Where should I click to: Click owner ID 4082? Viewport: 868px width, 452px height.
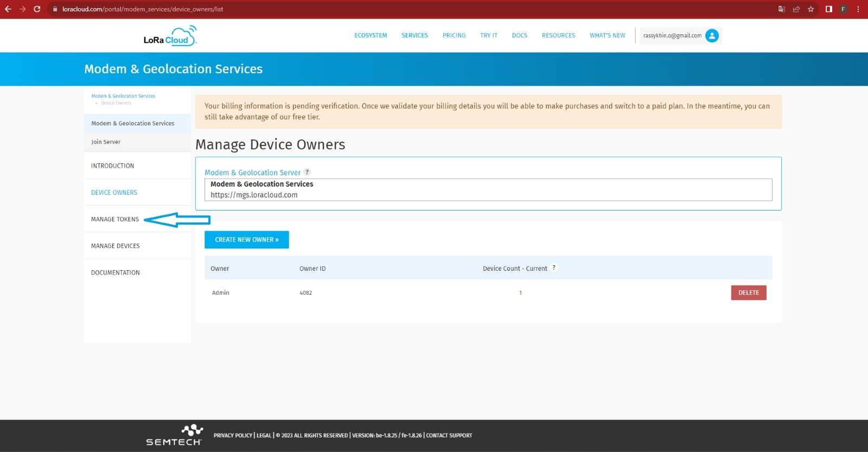click(306, 292)
